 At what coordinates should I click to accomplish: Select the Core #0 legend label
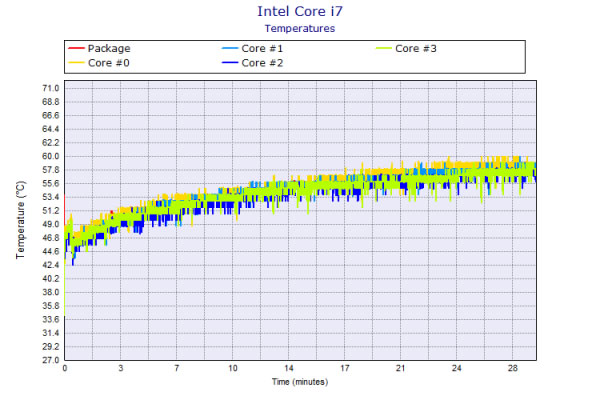tap(109, 63)
